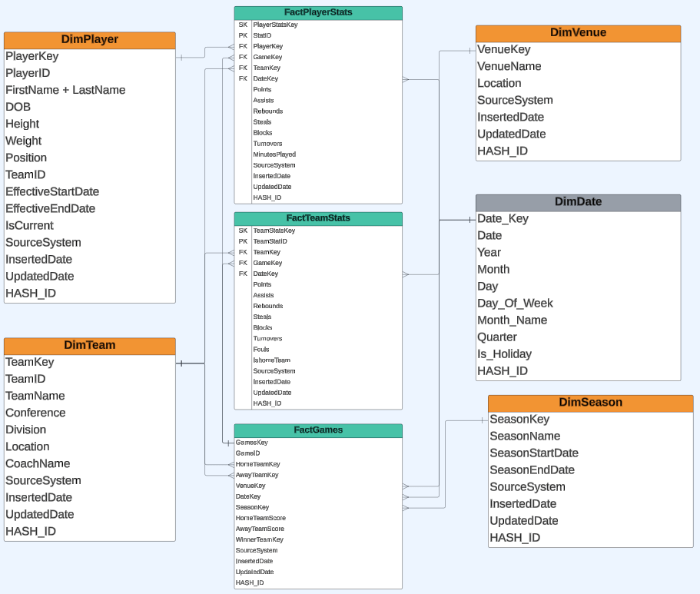The height and width of the screenshot is (594, 700).
Task: Select the DimSeason table header
Action: point(591,403)
